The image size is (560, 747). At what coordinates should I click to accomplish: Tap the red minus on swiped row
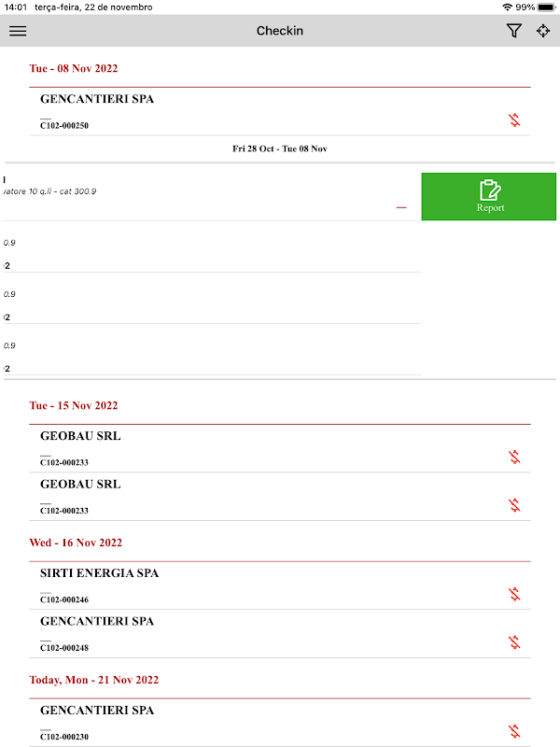(x=401, y=207)
